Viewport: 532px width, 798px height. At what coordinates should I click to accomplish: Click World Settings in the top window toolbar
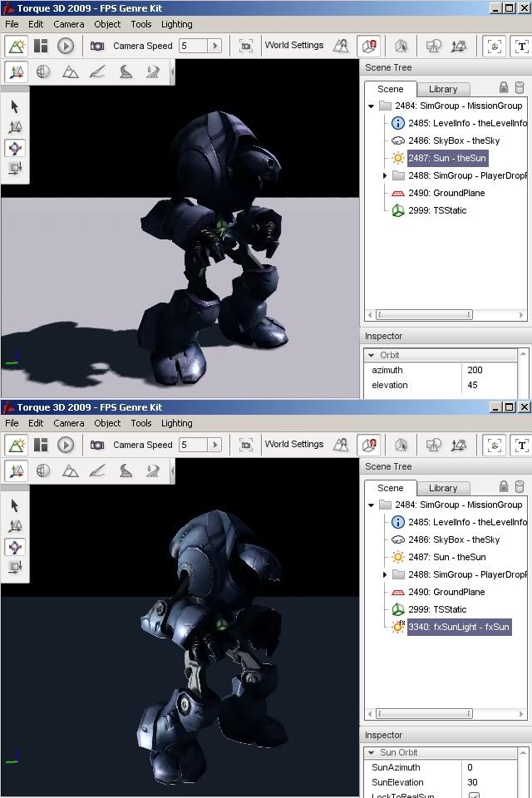293,46
